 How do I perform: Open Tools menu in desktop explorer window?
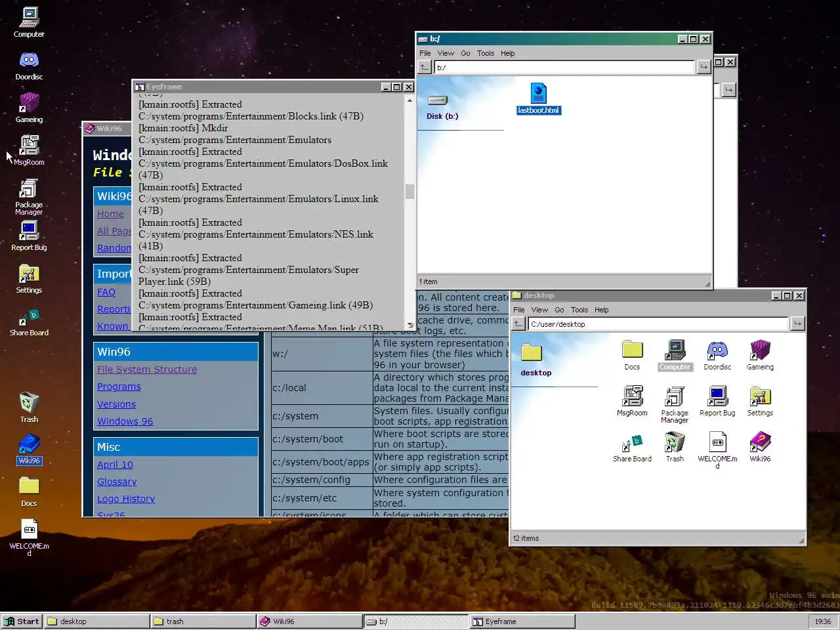(x=579, y=310)
